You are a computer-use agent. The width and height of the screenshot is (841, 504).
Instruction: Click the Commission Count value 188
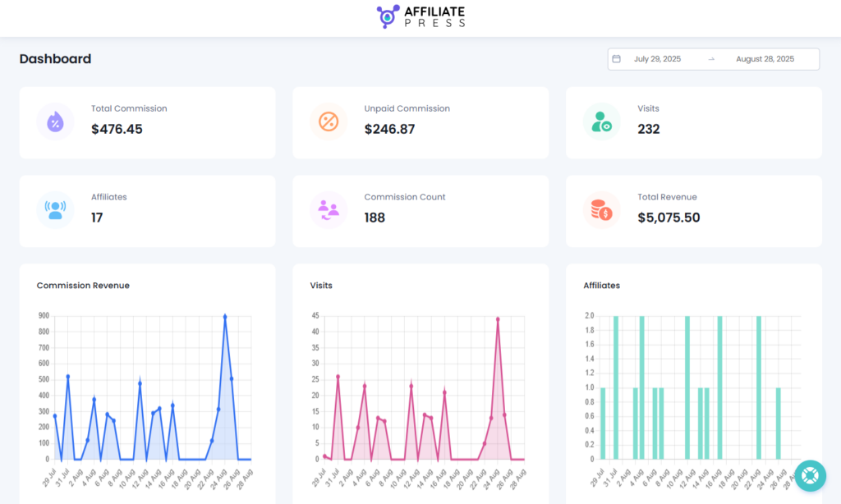pyautogui.click(x=375, y=218)
